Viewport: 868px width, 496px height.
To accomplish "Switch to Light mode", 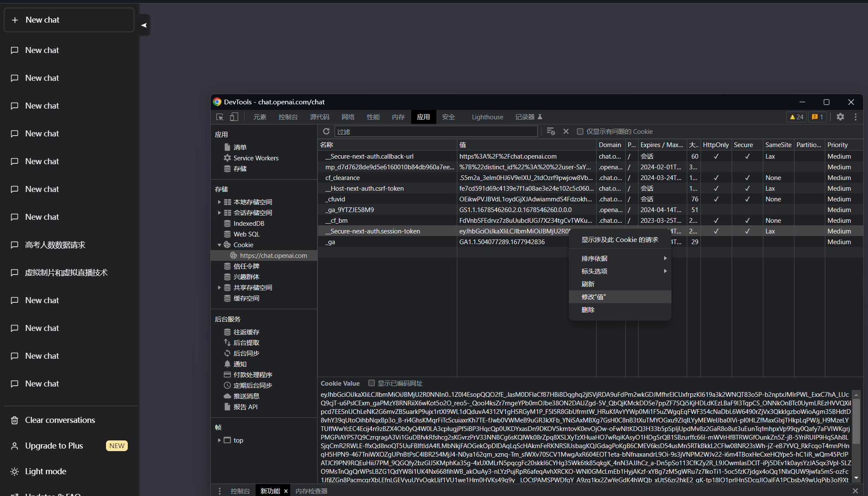I will (x=45, y=471).
